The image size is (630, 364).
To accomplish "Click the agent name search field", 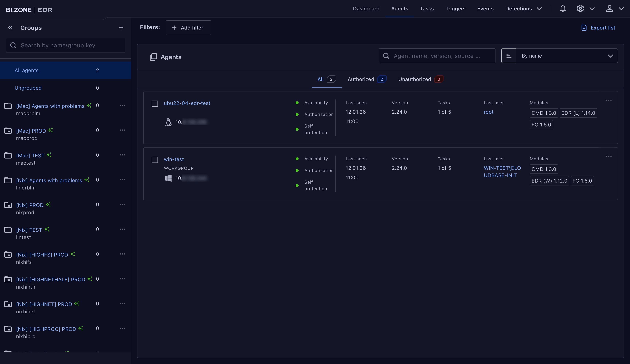I will tap(437, 56).
